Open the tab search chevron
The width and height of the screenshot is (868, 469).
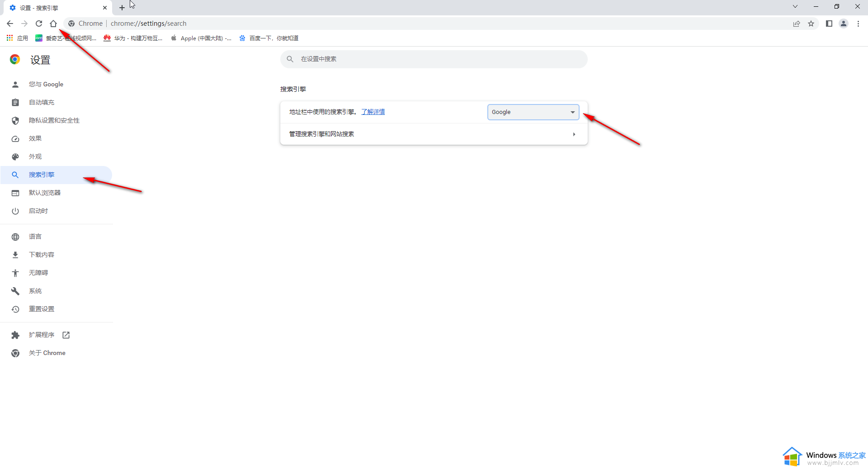(795, 6)
